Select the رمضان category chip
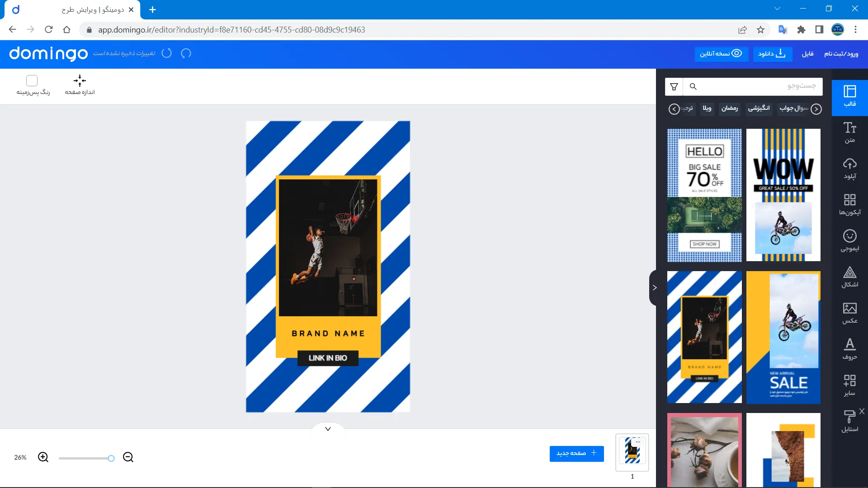Image resolution: width=868 pixels, height=488 pixels. [730, 108]
